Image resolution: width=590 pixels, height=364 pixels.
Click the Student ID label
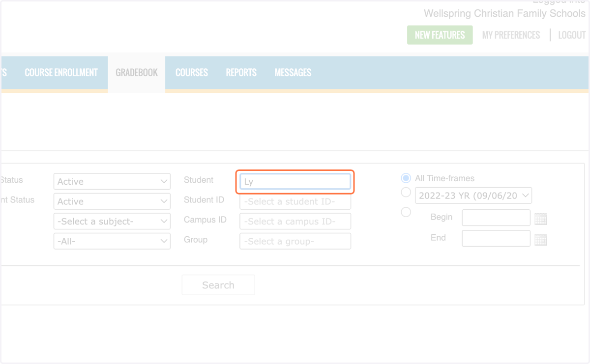pos(204,200)
